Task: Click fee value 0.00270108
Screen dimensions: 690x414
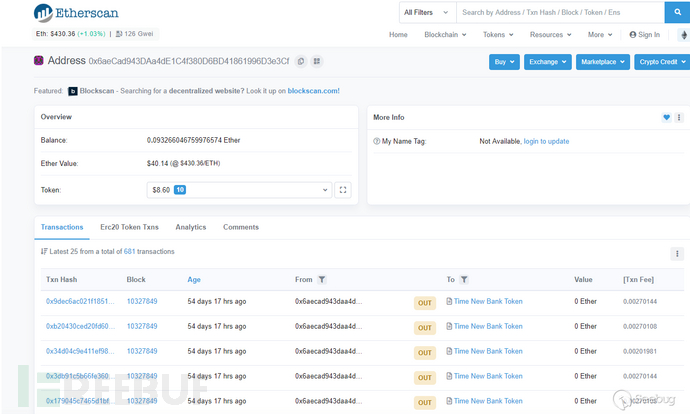Action: (x=640, y=326)
